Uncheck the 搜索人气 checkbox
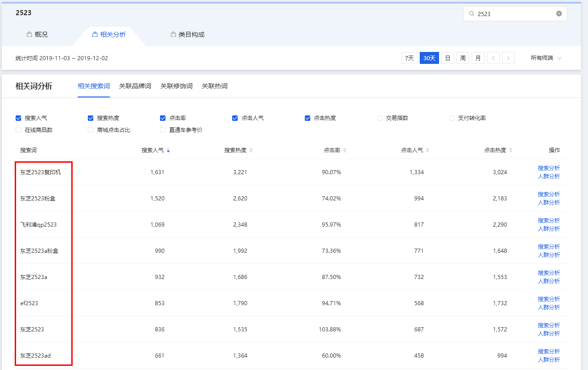 point(18,118)
